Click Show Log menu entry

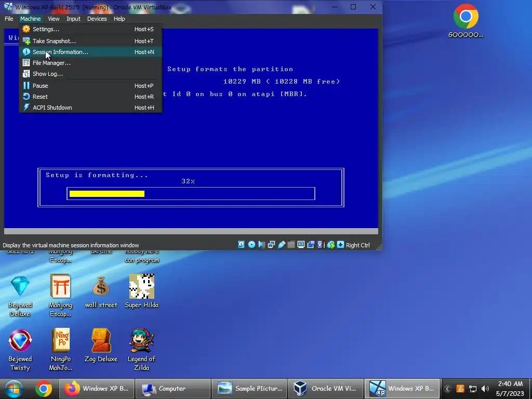click(x=90, y=74)
